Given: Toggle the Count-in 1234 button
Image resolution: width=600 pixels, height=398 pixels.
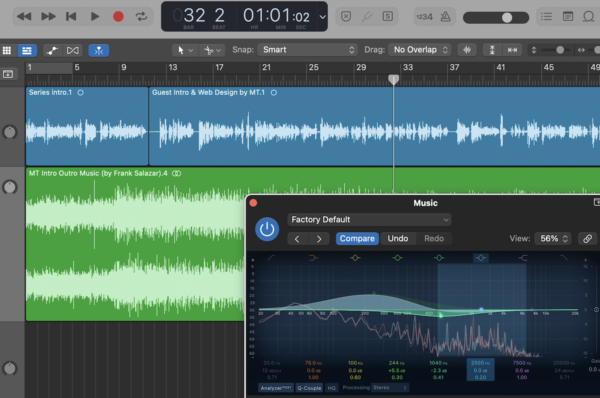Looking at the screenshot, I should pyautogui.click(x=424, y=17).
